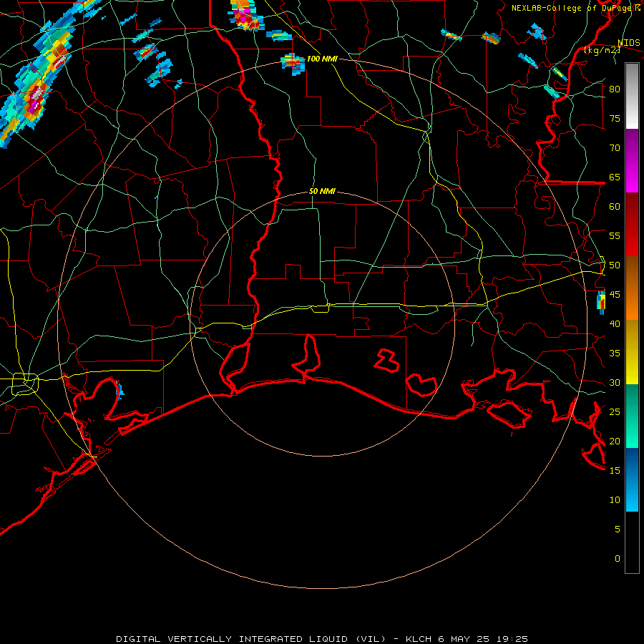Click the color scale value 80
Image resolution: width=644 pixels, height=644 pixels.
click(615, 89)
